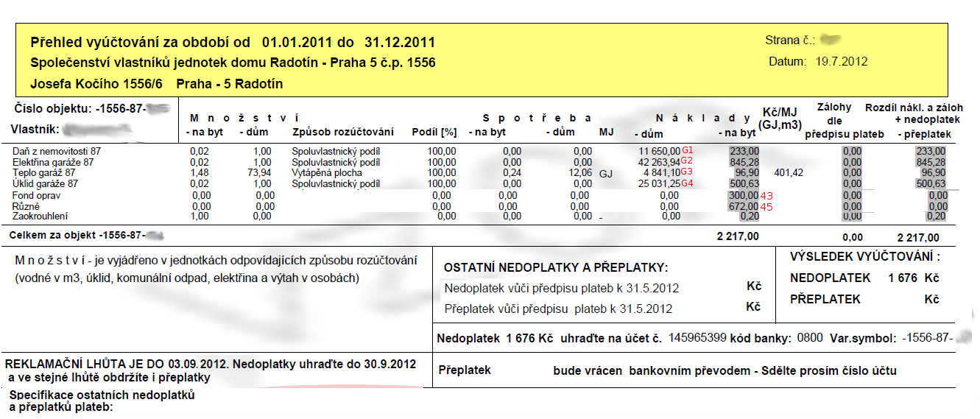The height and width of the screenshot is (419, 980).
Task: Select the date 19.7.2012 in the header
Action: (x=842, y=62)
